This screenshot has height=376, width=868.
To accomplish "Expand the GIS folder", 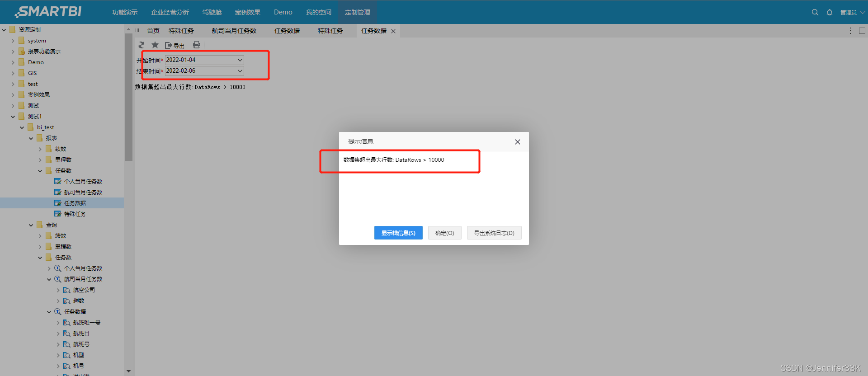I will [13, 73].
